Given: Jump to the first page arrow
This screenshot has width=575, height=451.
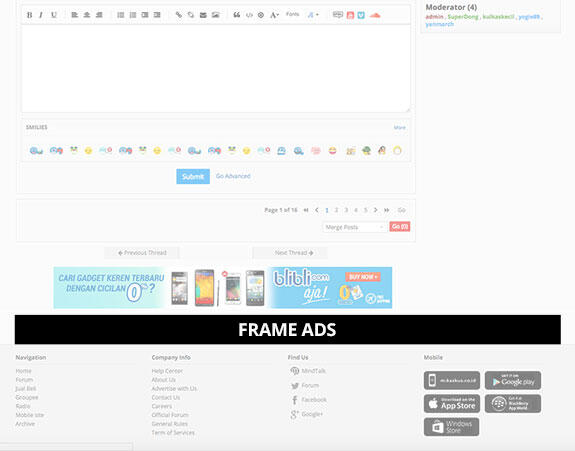Looking at the screenshot, I should [306, 210].
